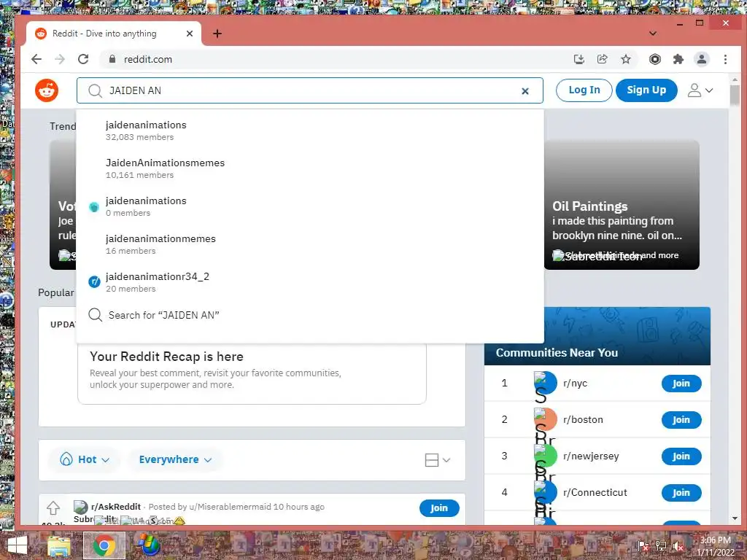Choose JaidenAnimationsmemes suggestion
Screen dimensions: 747x560
tap(309, 168)
